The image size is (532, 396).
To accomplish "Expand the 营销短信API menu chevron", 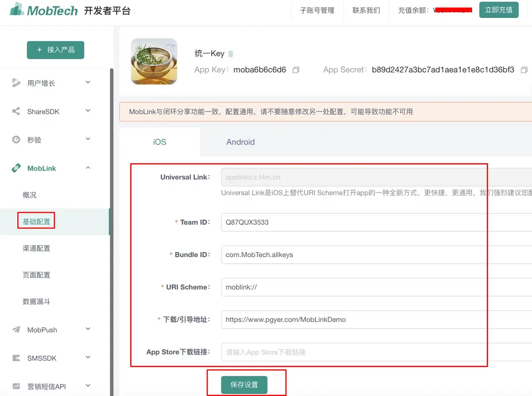I will click(x=88, y=385).
